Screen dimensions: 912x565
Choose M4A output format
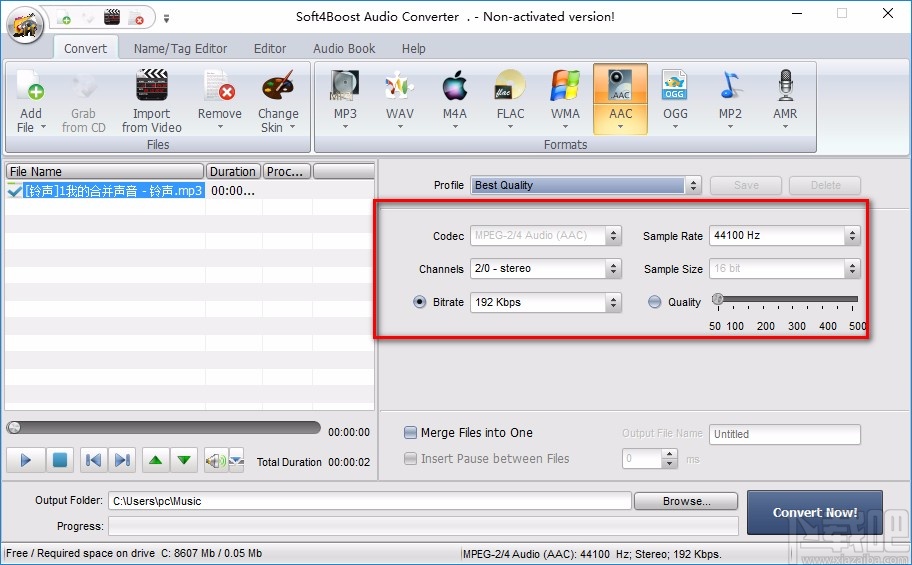point(455,87)
